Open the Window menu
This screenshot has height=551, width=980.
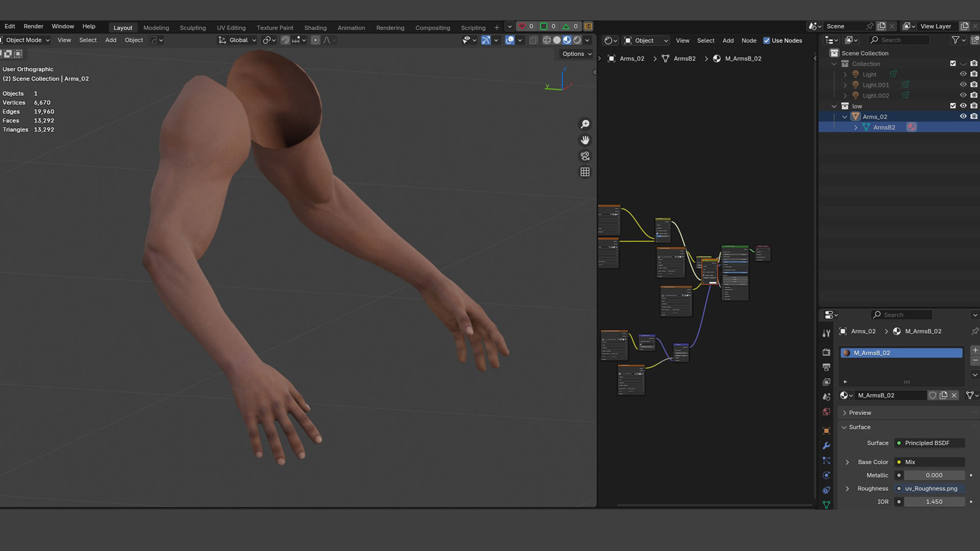coord(63,26)
